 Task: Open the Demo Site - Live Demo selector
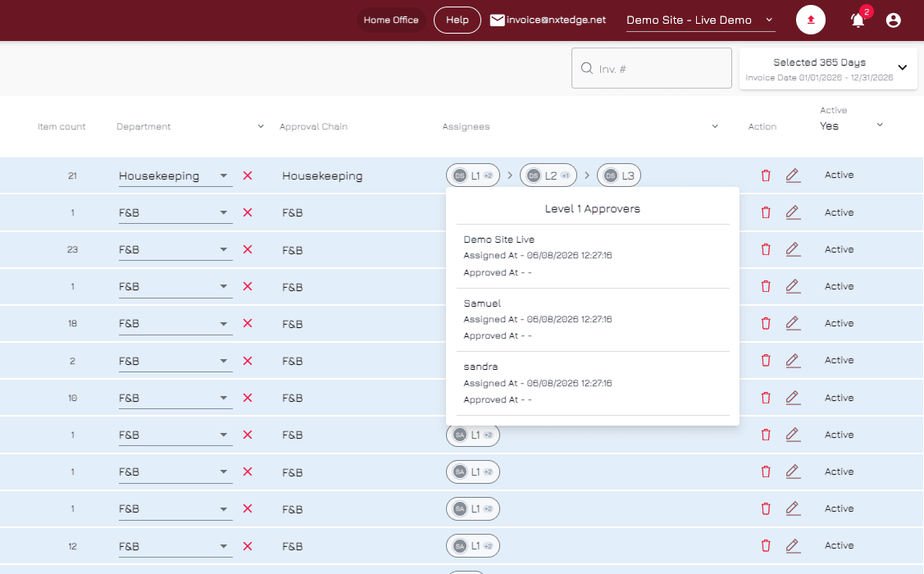700,20
